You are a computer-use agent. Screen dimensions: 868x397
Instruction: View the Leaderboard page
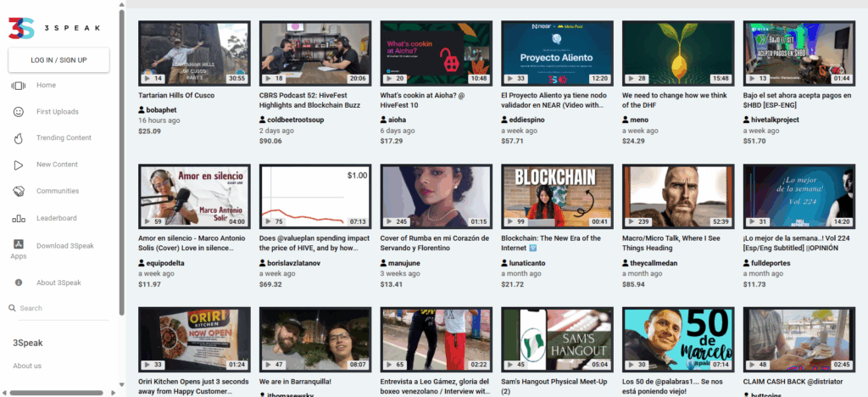pos(57,218)
